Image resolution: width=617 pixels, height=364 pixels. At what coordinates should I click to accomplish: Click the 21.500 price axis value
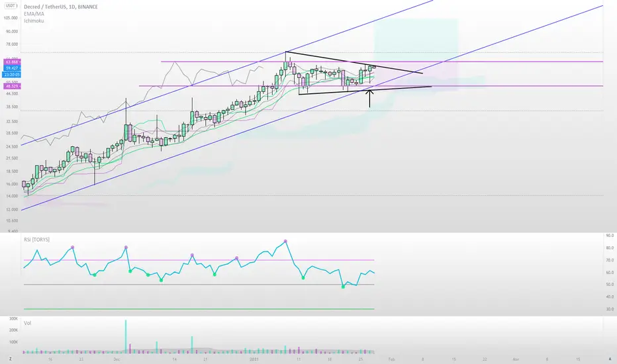pyautogui.click(x=12, y=158)
